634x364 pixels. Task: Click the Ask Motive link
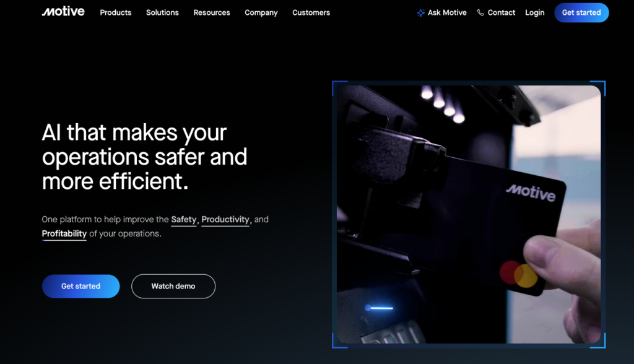tap(441, 12)
